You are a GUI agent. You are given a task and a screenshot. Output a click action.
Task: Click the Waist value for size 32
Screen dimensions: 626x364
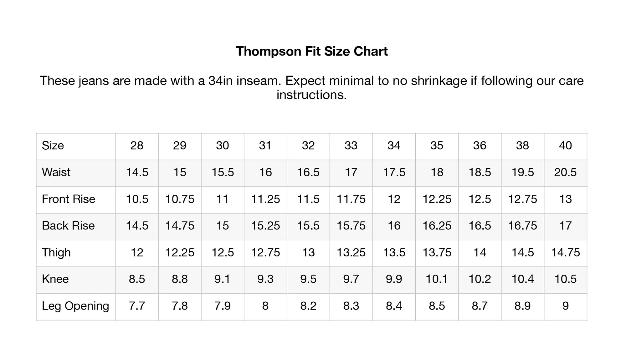(x=308, y=172)
